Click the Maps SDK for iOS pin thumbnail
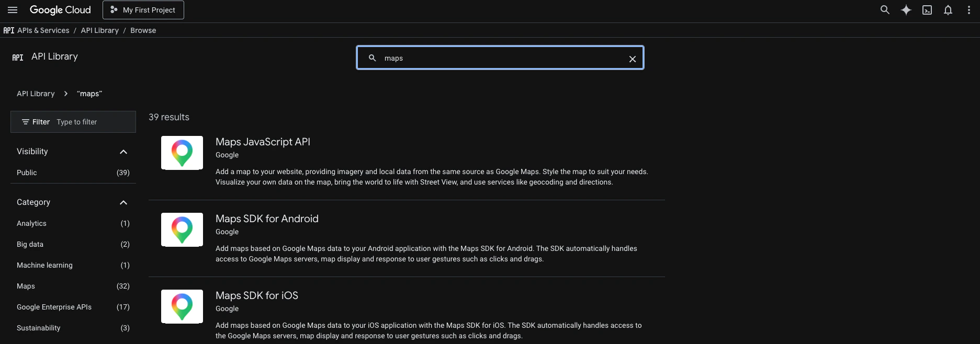The width and height of the screenshot is (980, 344). click(x=182, y=306)
